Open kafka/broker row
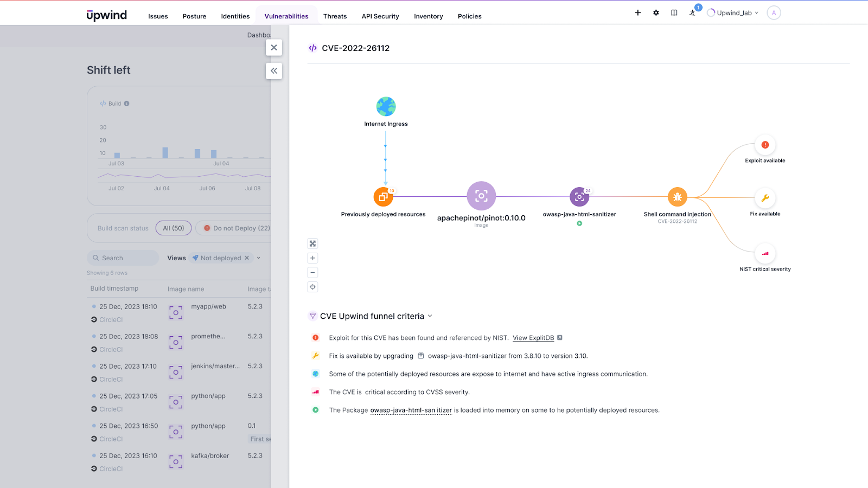868x488 pixels. click(179, 461)
